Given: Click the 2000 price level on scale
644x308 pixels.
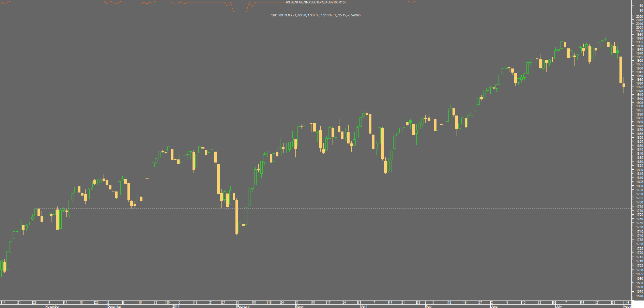Looking at the screenshot, I should coord(639,31).
